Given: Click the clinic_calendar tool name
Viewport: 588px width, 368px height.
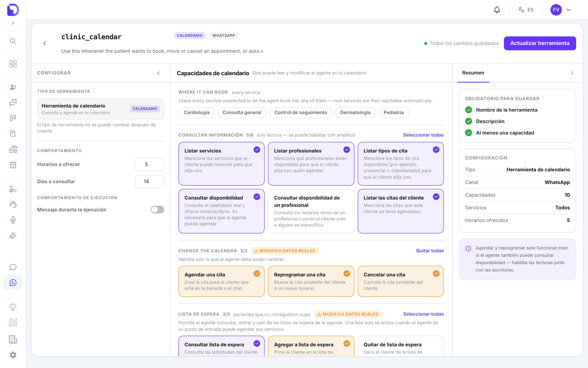Looking at the screenshot, I should click(x=91, y=37).
